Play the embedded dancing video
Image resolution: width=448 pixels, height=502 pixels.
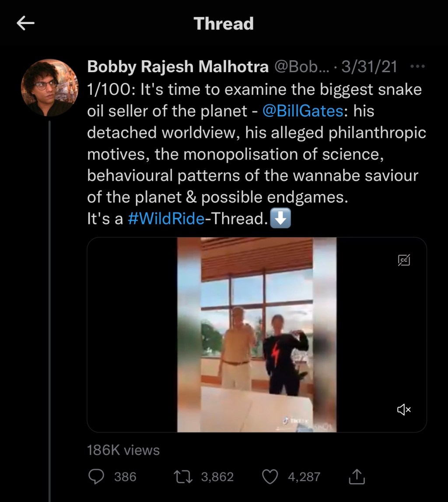tap(257, 335)
